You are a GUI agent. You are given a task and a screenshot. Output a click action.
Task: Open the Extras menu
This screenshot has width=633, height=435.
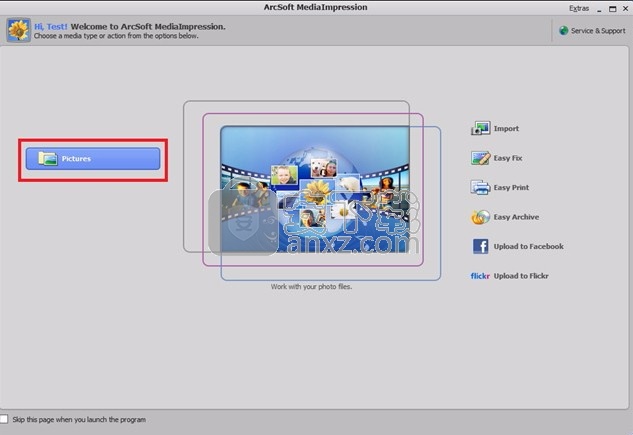tap(579, 8)
